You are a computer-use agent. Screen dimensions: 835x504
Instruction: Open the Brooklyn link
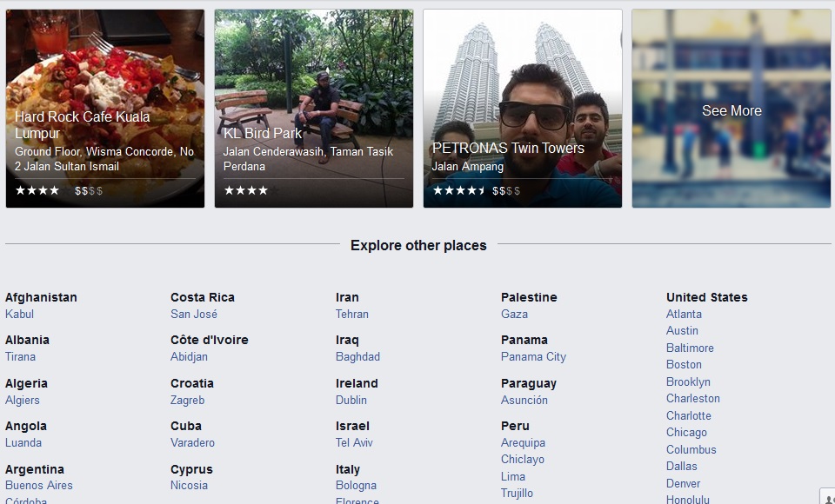click(689, 382)
